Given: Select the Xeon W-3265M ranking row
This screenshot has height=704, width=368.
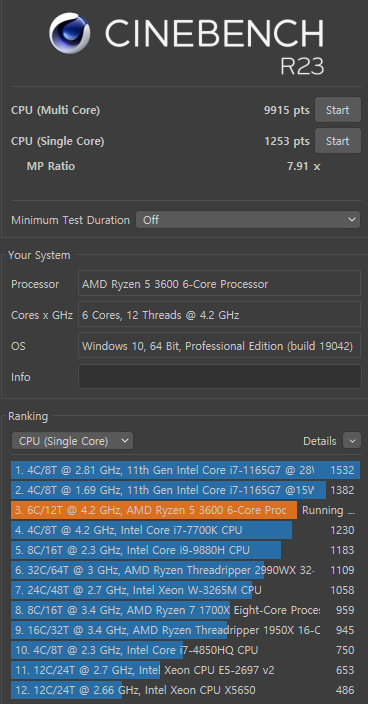Looking at the screenshot, I should (185, 590).
